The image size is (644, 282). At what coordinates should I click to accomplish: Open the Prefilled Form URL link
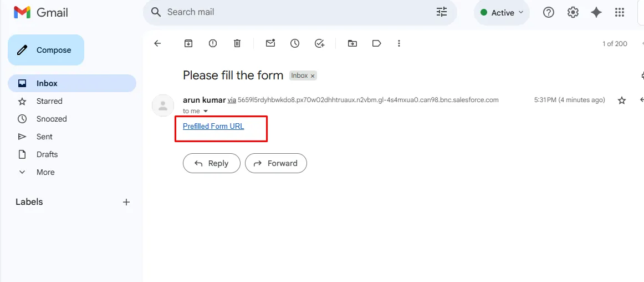(213, 126)
